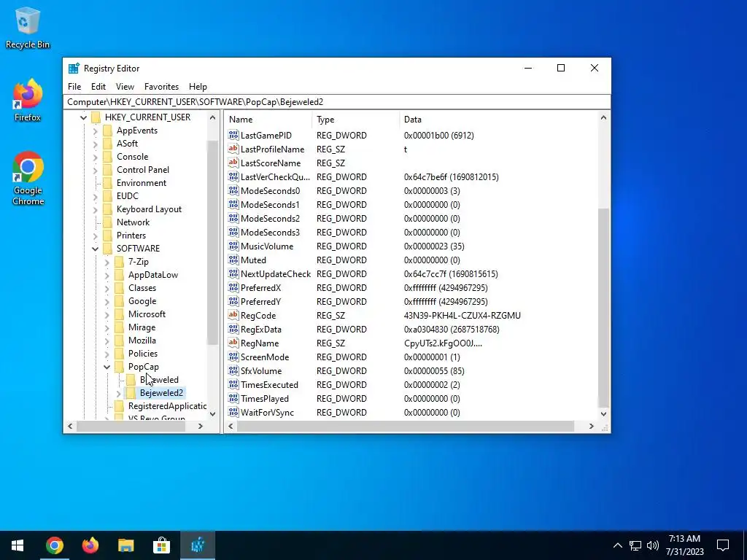Click the values pane vertical scrollbar thumb

point(603,307)
